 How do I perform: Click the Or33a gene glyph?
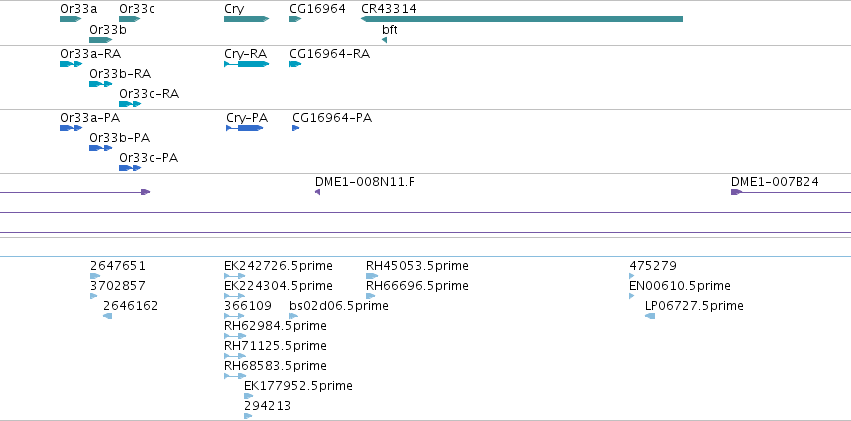[x=71, y=19]
